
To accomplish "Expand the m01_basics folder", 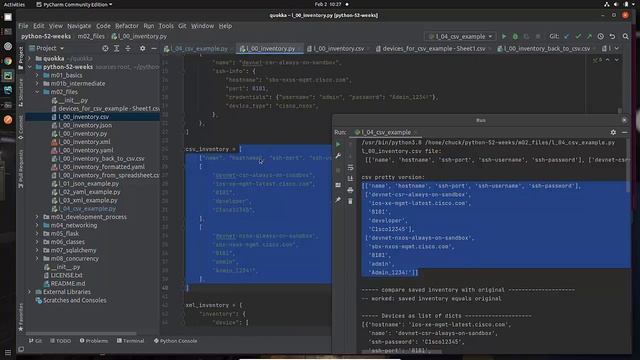I will (37, 75).
